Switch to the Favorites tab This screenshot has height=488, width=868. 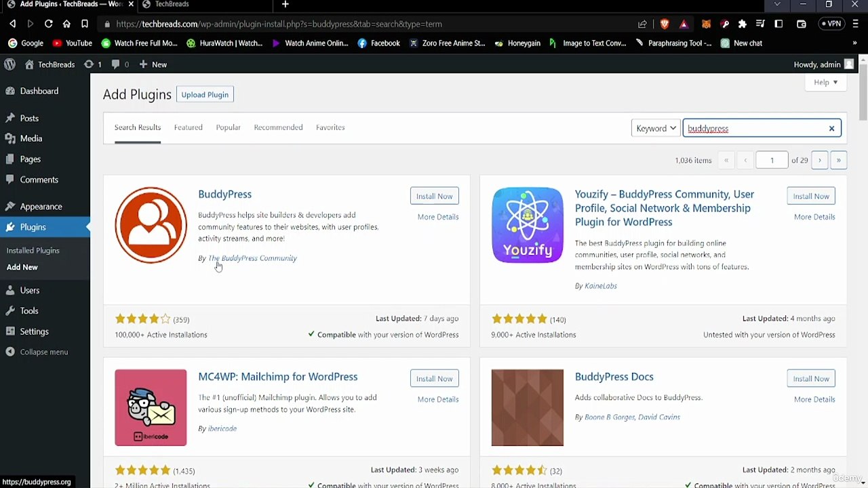(330, 127)
